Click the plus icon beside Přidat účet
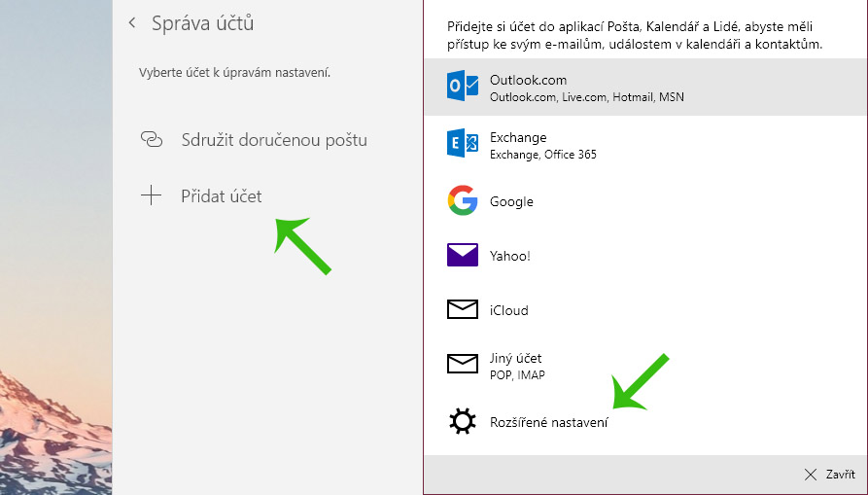 (x=151, y=196)
